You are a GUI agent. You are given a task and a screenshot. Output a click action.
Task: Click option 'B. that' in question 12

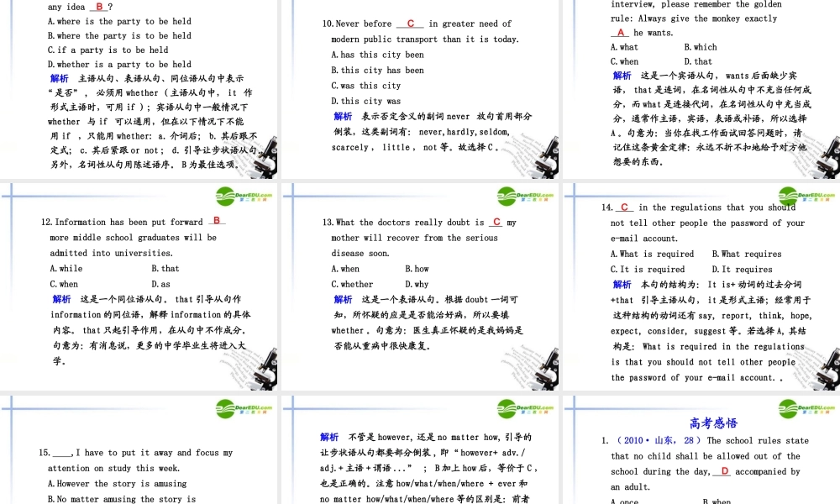[x=165, y=268]
